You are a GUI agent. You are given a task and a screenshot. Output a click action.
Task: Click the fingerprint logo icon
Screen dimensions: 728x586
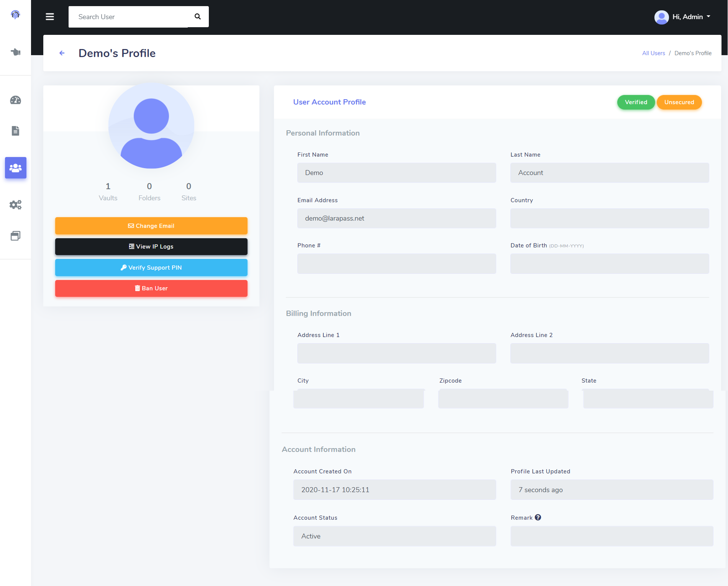[15, 15]
